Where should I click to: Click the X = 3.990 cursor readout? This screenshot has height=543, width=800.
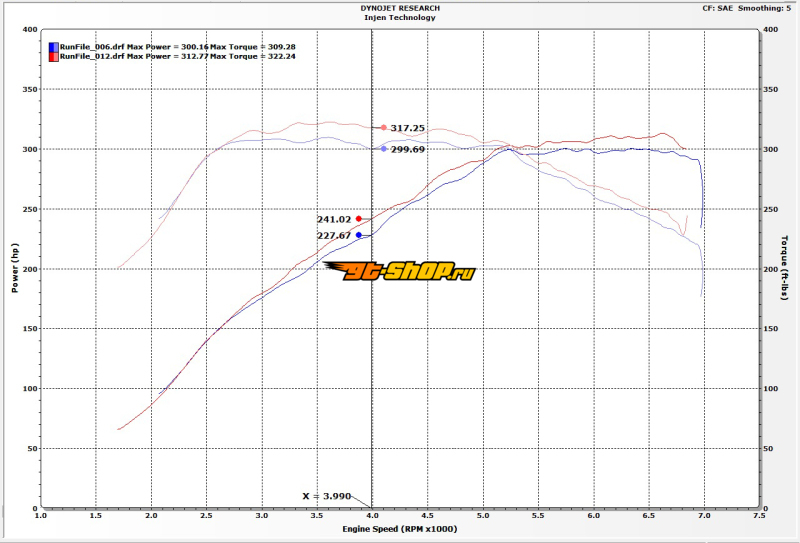coord(328,496)
